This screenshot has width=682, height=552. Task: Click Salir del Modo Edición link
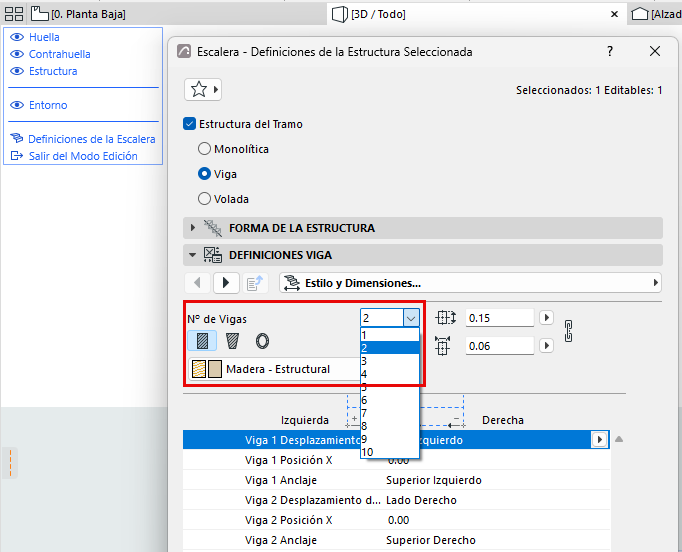(83, 156)
